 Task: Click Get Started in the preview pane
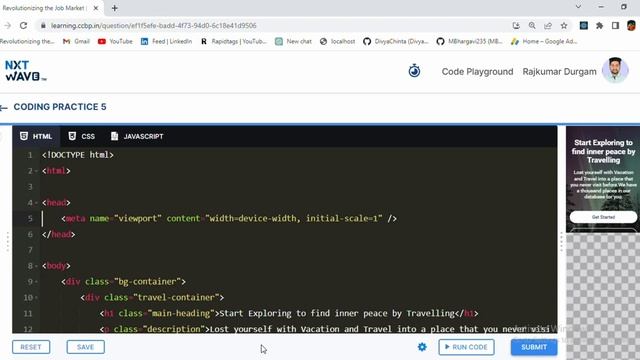tap(603, 217)
